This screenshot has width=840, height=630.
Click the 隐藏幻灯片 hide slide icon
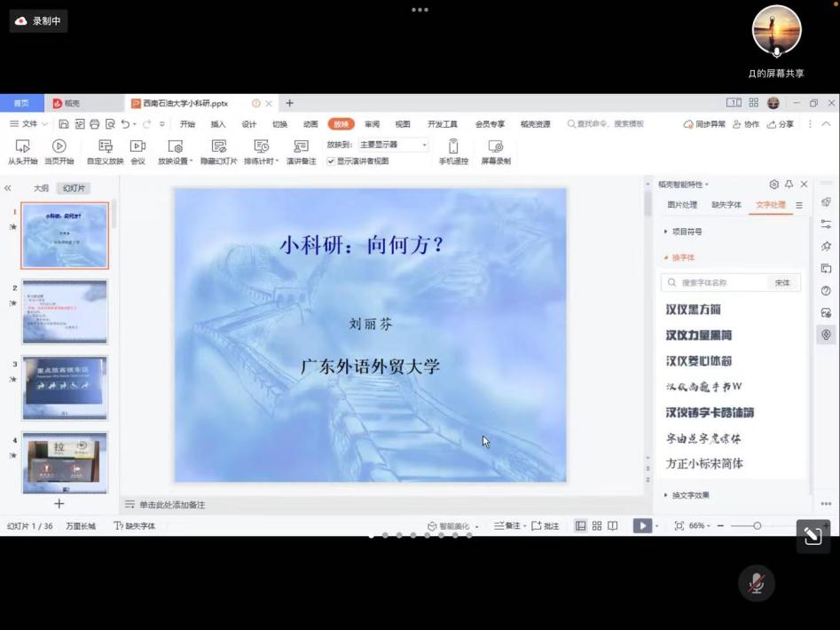218,146
